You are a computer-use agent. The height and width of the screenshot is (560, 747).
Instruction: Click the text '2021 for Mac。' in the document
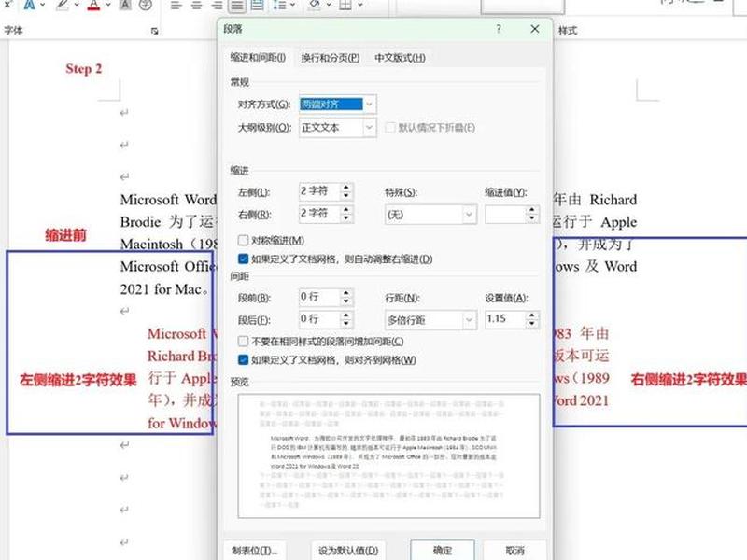point(164,289)
